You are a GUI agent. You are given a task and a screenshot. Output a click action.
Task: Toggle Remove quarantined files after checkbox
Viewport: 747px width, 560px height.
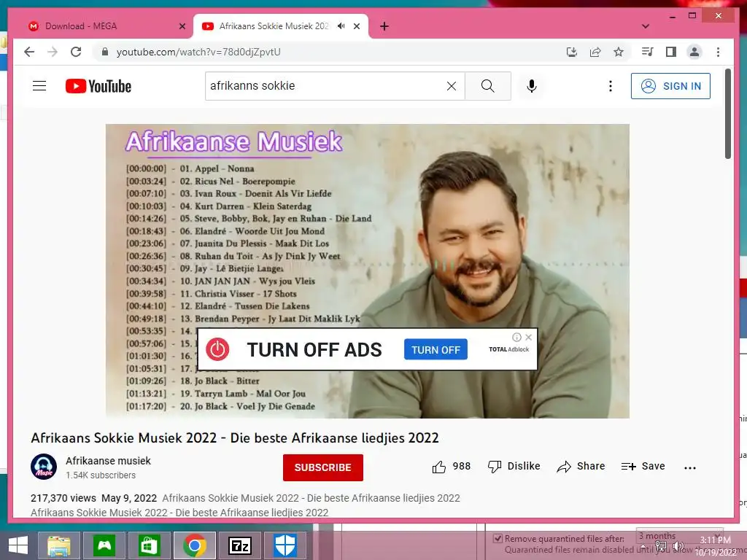pos(498,539)
